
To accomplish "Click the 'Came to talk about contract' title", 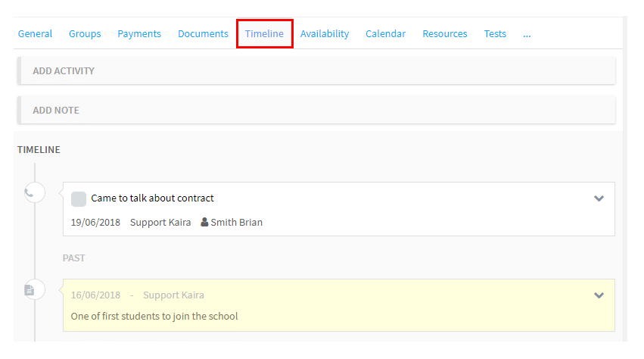I will [x=152, y=198].
